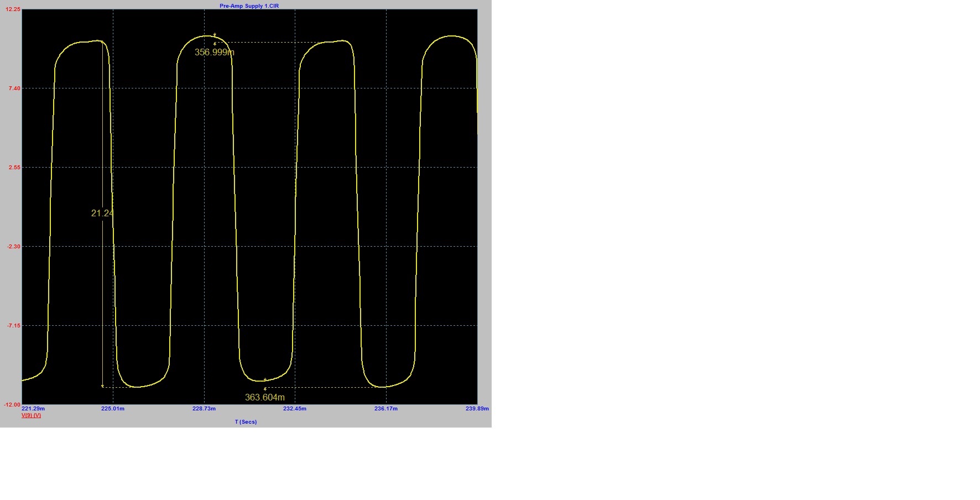
Task: Click the 239.89m x-axis end label
Action: [x=477, y=409]
